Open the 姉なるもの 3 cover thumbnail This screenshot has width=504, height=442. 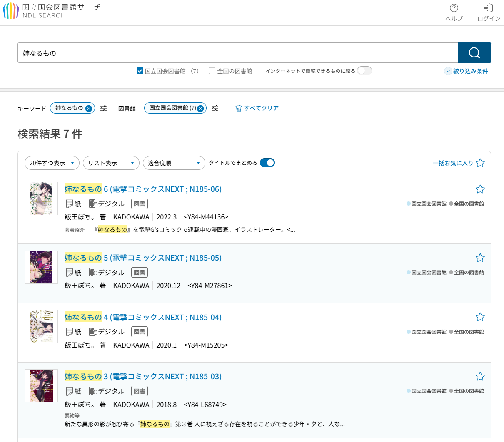(x=41, y=386)
